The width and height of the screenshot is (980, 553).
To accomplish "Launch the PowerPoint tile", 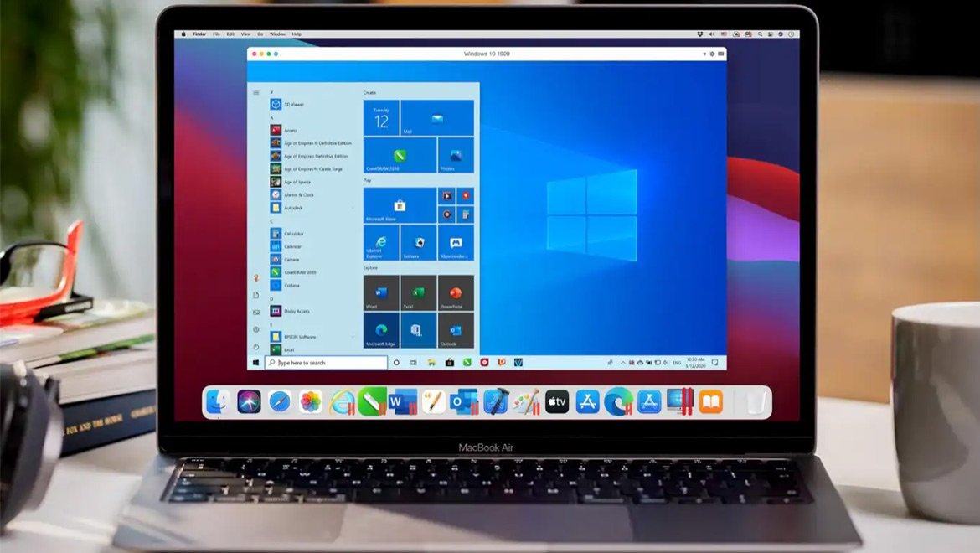I will pos(456,293).
